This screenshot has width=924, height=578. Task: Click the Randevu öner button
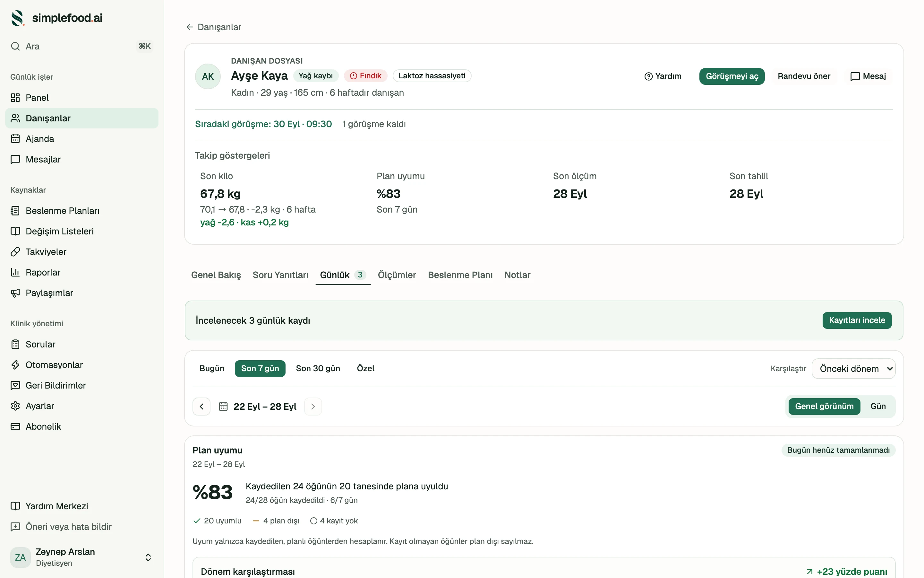(x=804, y=76)
